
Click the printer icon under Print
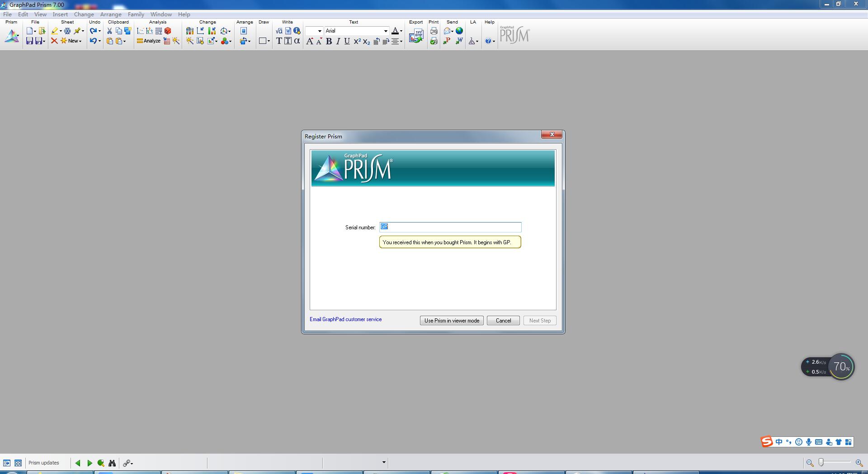434,31
